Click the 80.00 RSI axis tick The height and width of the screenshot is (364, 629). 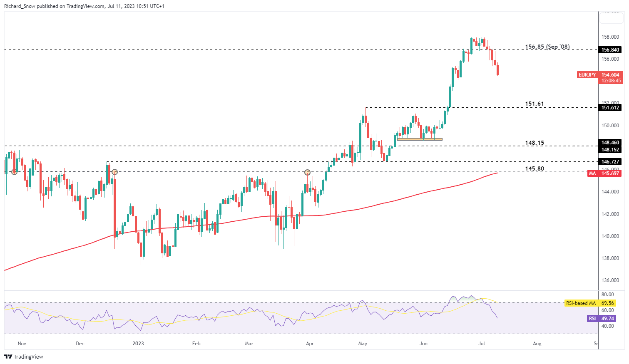point(608,295)
